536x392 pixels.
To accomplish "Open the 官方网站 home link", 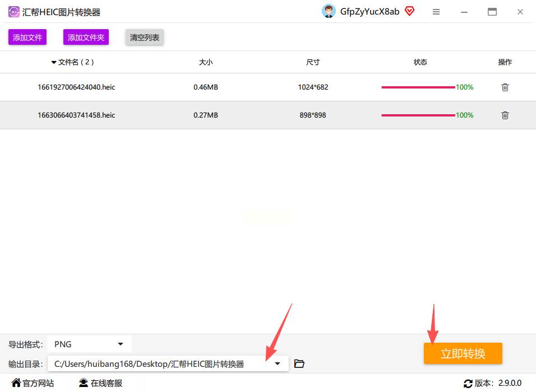I will [33, 383].
